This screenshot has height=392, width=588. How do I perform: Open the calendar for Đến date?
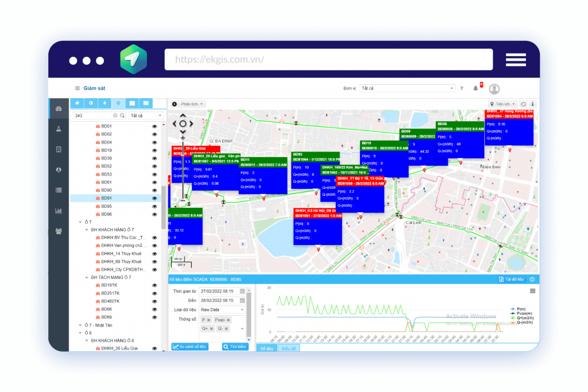click(242, 301)
